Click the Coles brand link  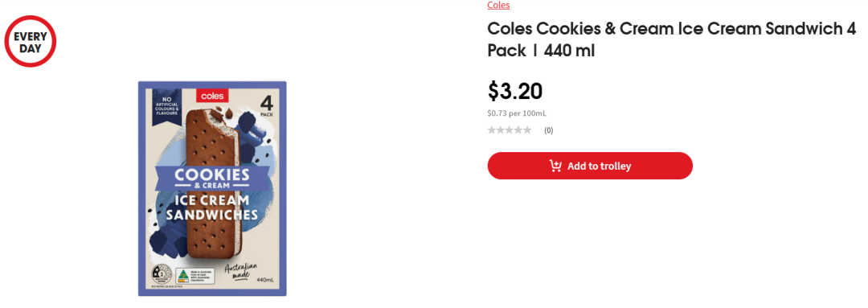point(498,5)
